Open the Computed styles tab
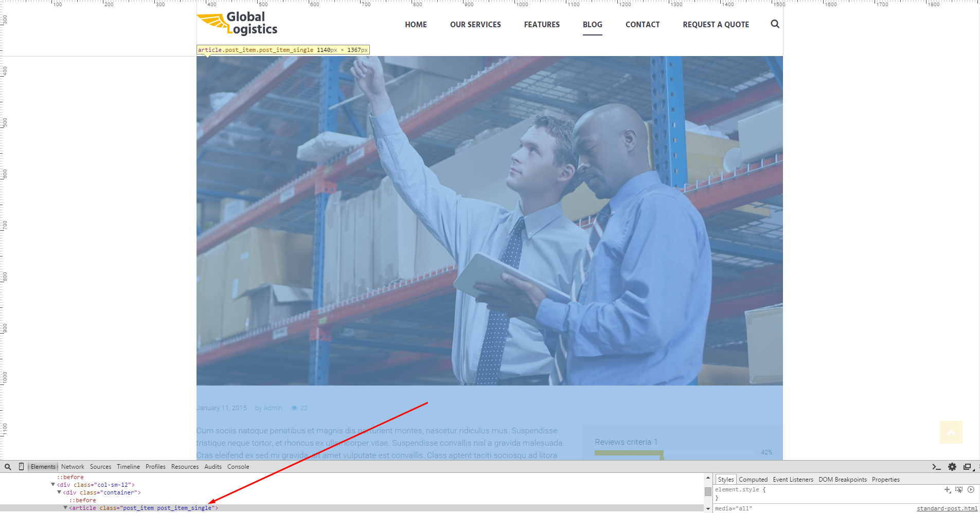Image resolution: width=980 pixels, height=513 pixels. 753,480
